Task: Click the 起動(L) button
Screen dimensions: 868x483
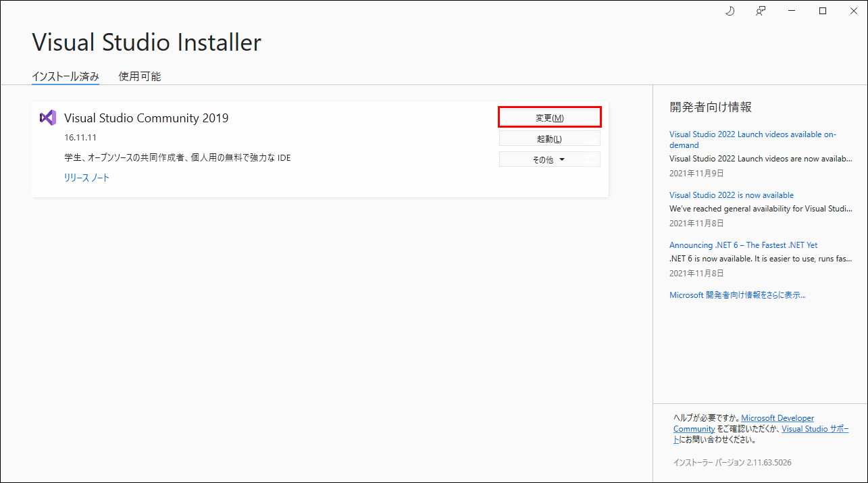Action: (x=550, y=138)
